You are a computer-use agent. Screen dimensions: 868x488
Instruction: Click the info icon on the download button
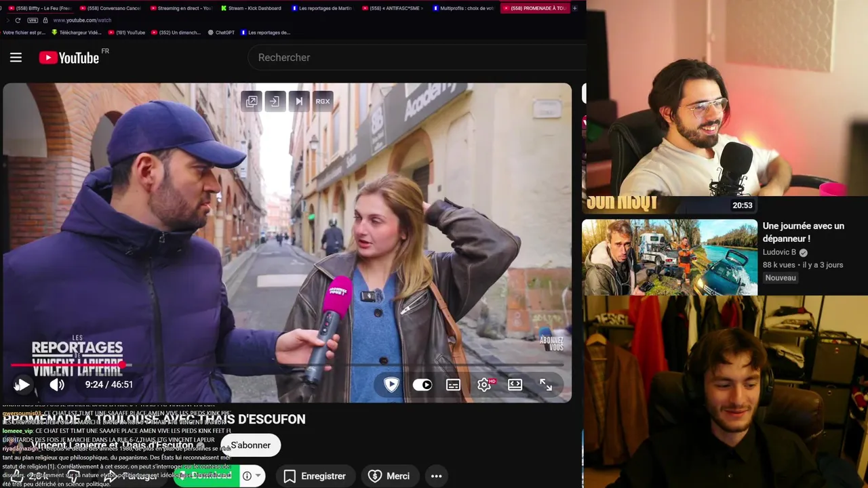click(247, 476)
